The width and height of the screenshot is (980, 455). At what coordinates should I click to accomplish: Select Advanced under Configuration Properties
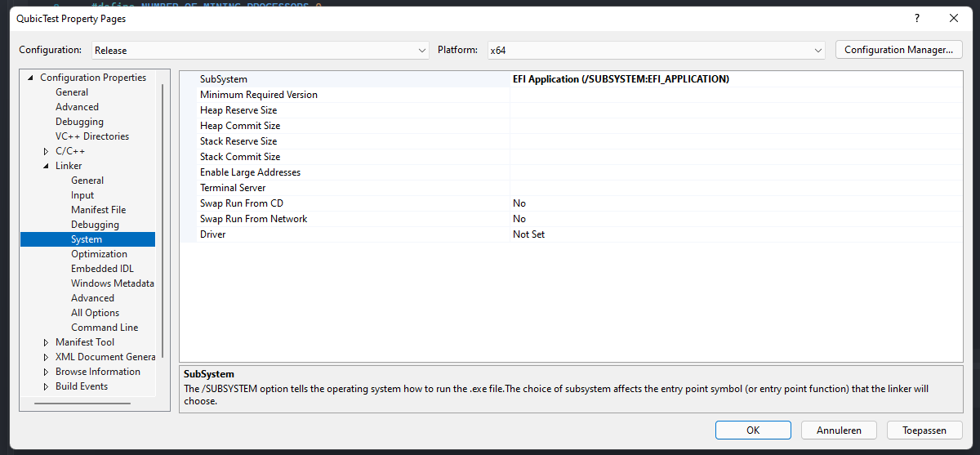pyautogui.click(x=77, y=107)
